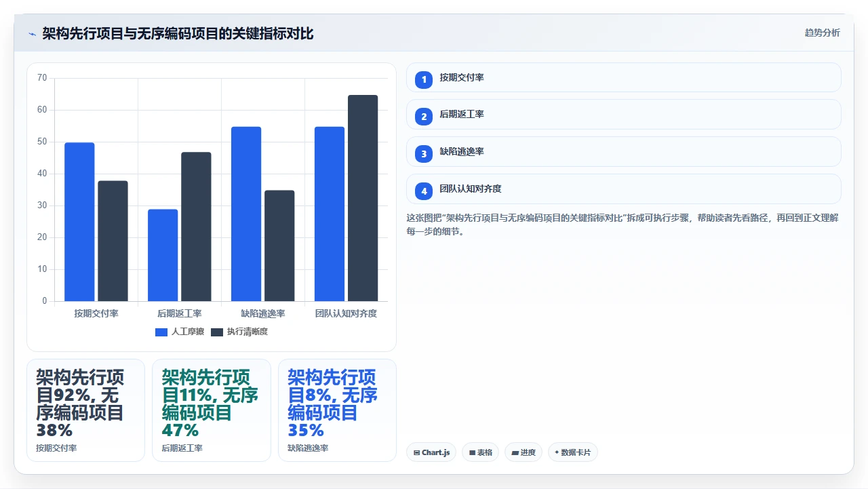Select the 表格 tag

tap(481, 452)
